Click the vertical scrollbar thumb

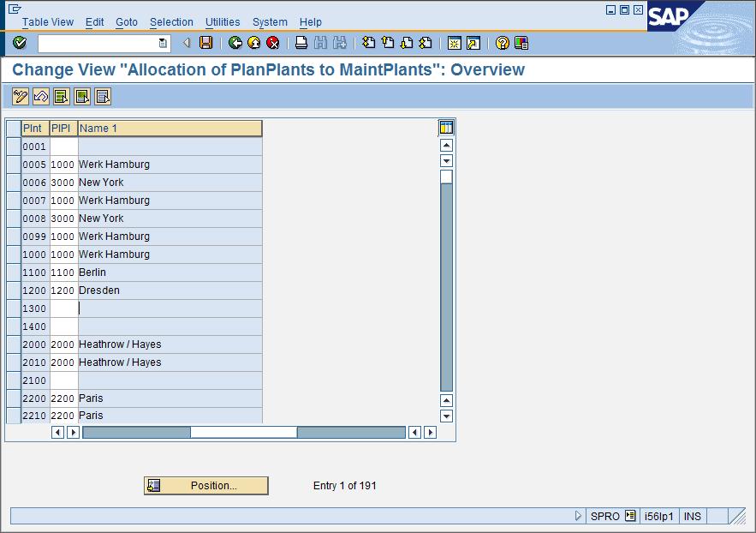pyautogui.click(x=446, y=177)
